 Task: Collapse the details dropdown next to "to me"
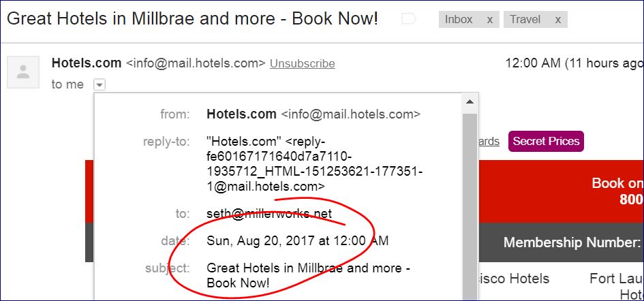99,84
